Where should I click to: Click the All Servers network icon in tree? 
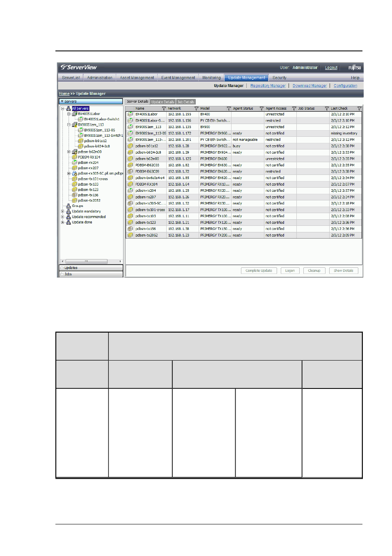click(x=69, y=108)
